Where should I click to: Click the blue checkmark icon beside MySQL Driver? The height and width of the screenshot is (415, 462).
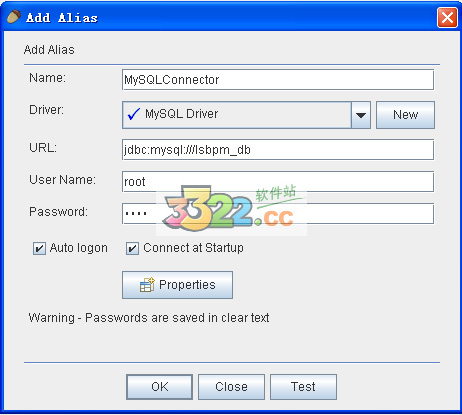point(134,114)
